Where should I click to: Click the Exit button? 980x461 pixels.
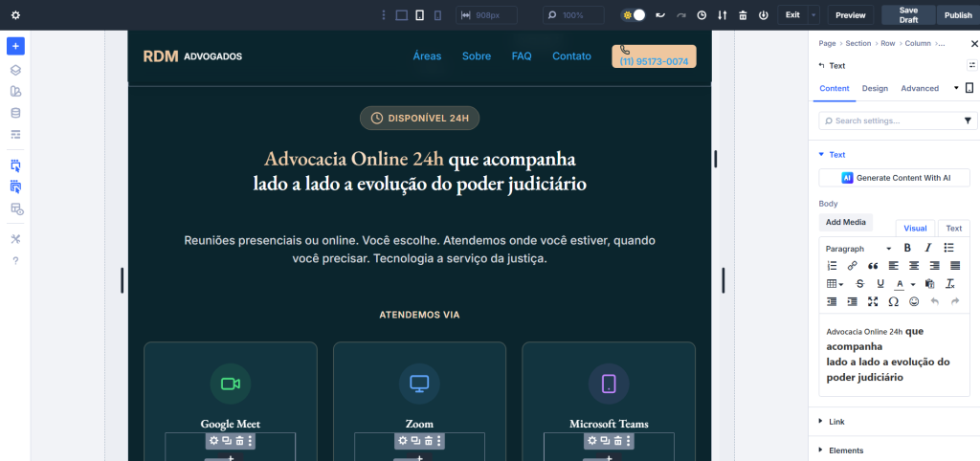(x=792, y=15)
